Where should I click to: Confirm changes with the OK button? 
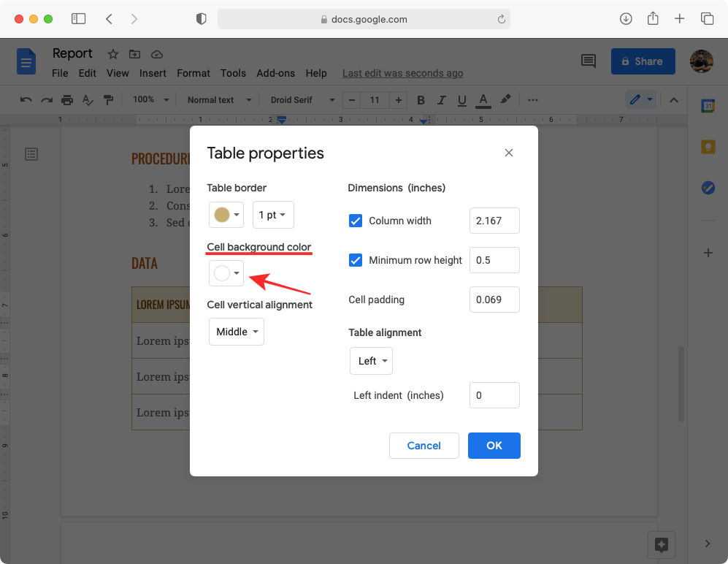coord(494,446)
